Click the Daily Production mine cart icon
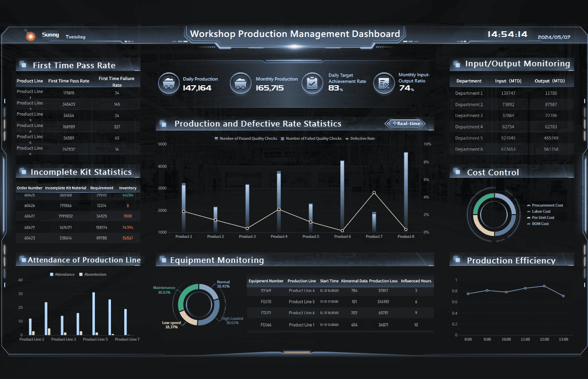This screenshot has height=379, width=588. click(x=167, y=83)
